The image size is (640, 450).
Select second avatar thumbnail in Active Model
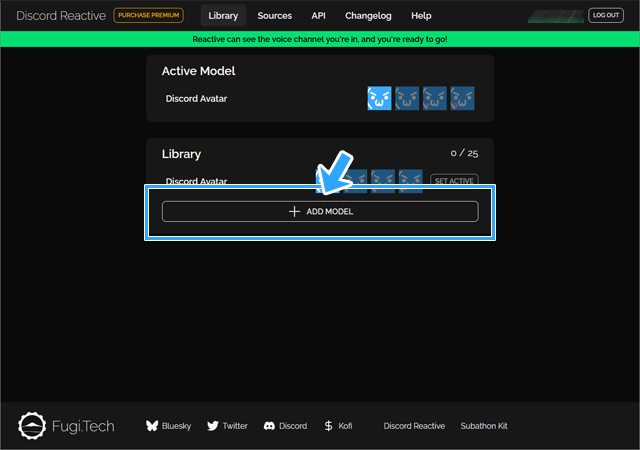point(407,98)
